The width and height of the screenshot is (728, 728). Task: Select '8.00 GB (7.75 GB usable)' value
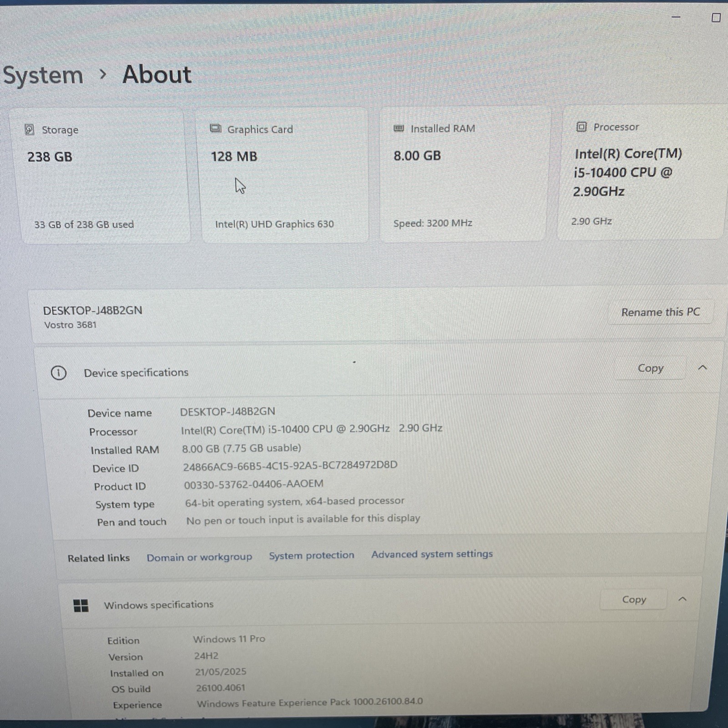pyautogui.click(x=242, y=448)
